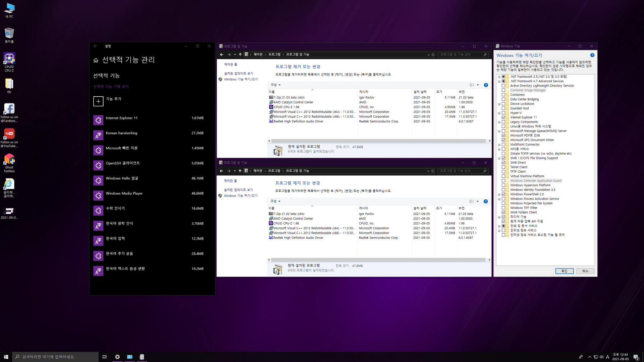Click the help icon in Windows Features dialog
This screenshot has height=362, width=644.
(x=592, y=55)
